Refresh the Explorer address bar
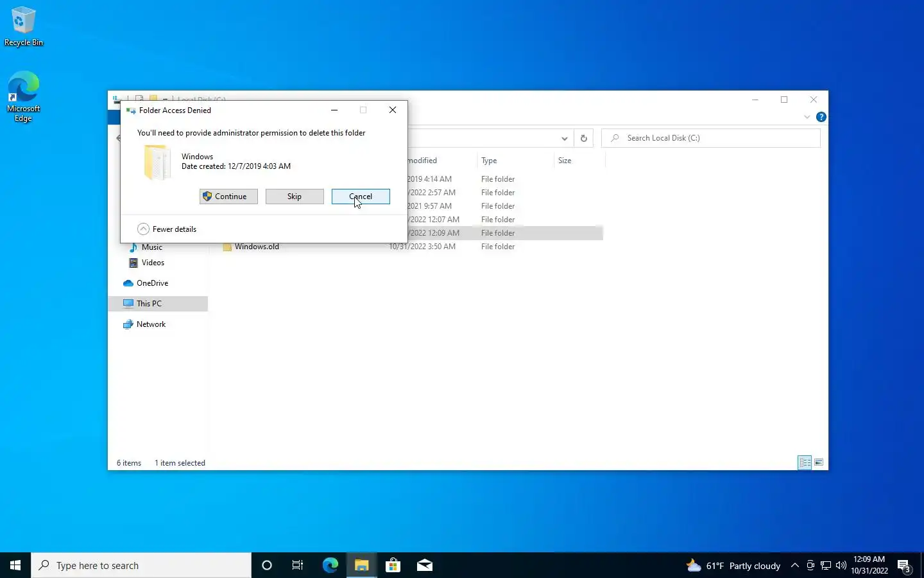Viewport: 924px width, 578px height. click(x=583, y=138)
